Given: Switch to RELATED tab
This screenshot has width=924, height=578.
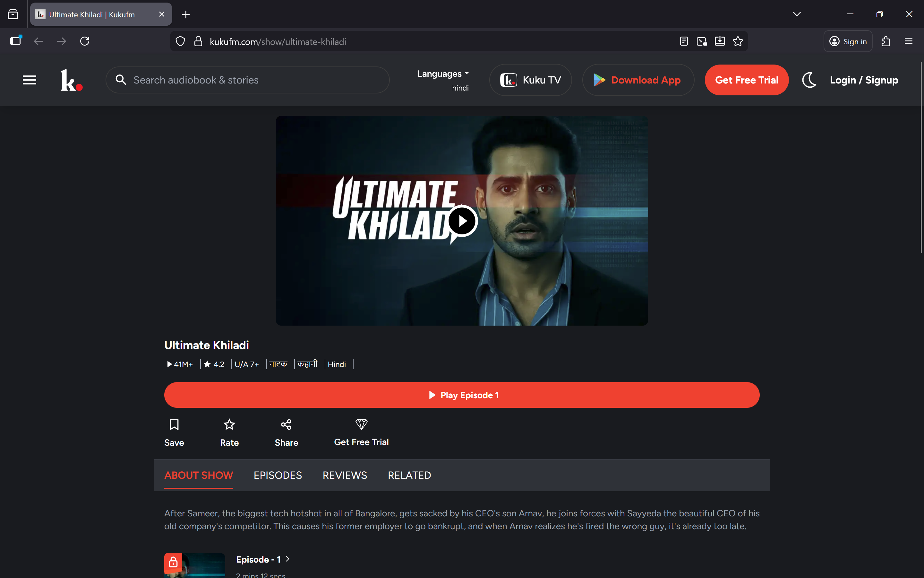Looking at the screenshot, I should click(409, 475).
